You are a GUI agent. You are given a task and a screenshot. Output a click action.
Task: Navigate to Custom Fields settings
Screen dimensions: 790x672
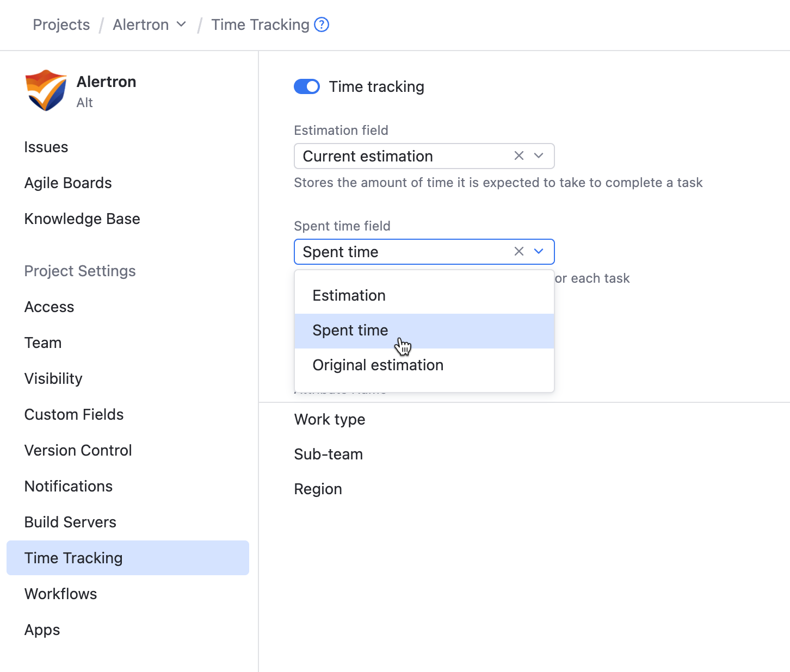tap(74, 415)
